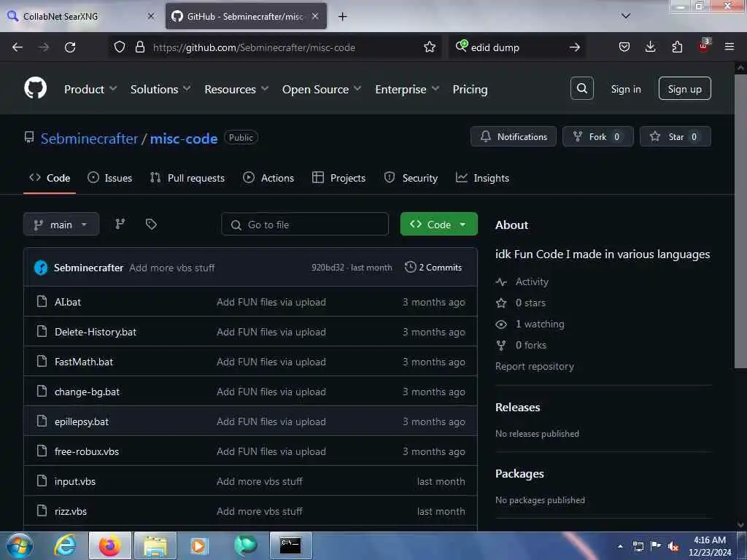Click the command prompt taskbar icon

pos(290,545)
